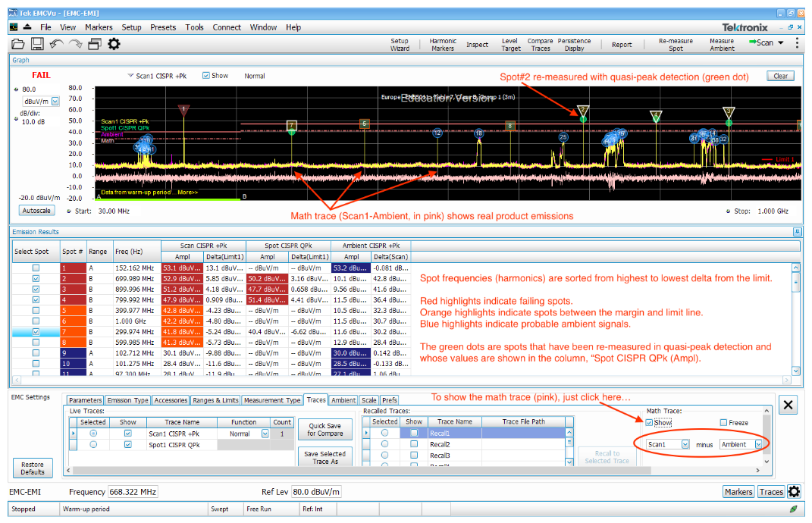Select the Inspect tool
The height and width of the screenshot is (523, 812).
(x=478, y=45)
